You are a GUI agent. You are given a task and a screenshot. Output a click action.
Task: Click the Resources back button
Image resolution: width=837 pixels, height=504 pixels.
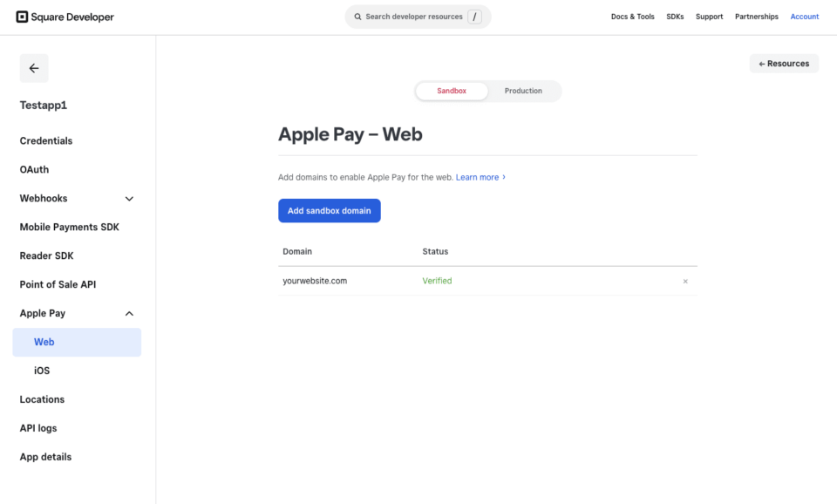784,64
